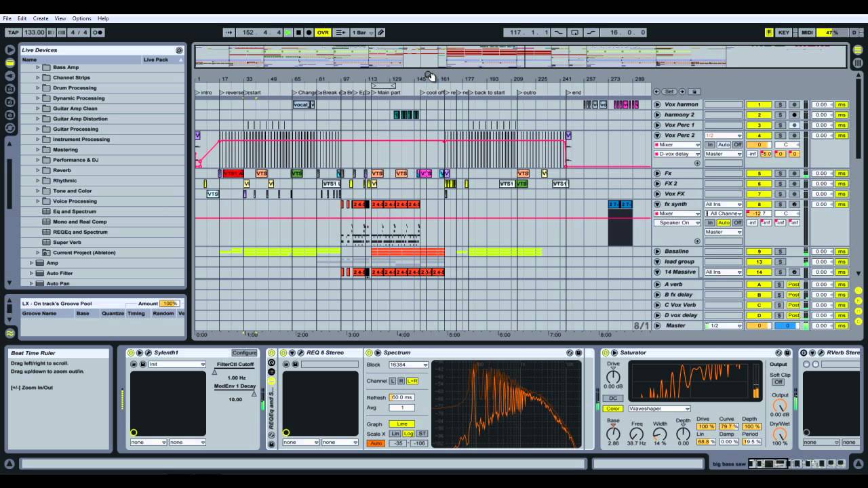Open the Spectrum Block size dropdown
This screenshot has width=868, height=488.
point(408,365)
